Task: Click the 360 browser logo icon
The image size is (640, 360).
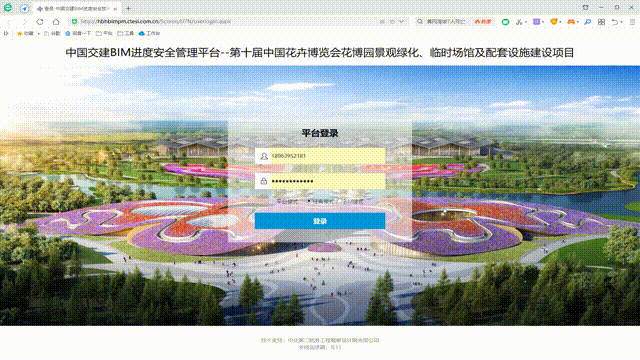Action: (x=8, y=7)
